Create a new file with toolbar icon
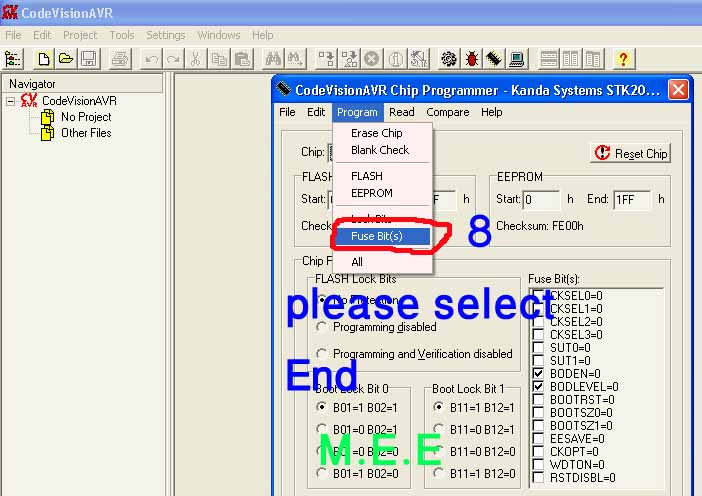This screenshot has width=702, height=496. click(x=44, y=59)
